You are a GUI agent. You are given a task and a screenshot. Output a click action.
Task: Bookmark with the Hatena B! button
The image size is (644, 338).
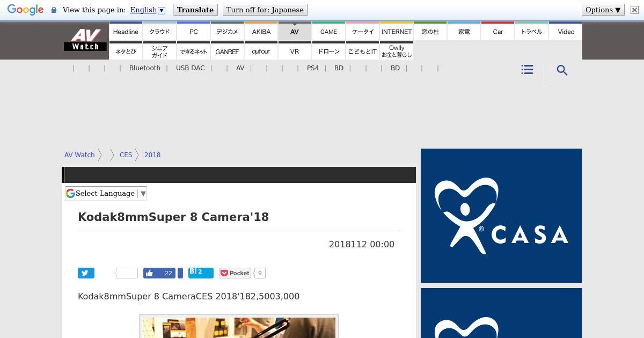click(x=201, y=273)
